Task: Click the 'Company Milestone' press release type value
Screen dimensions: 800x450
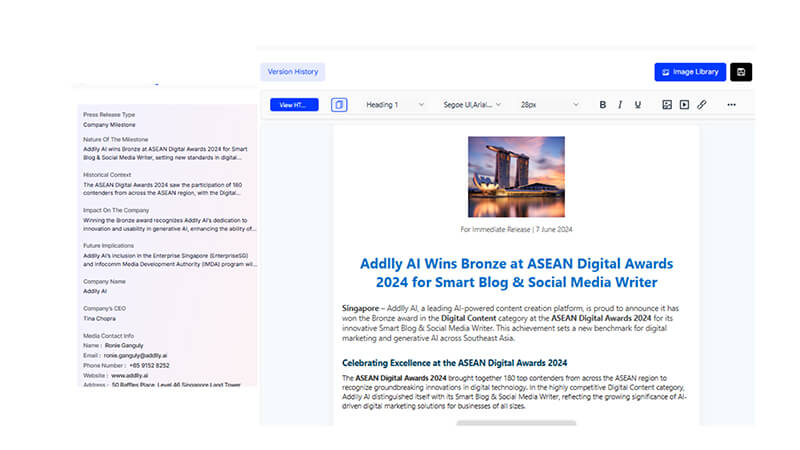Action: pos(109,125)
